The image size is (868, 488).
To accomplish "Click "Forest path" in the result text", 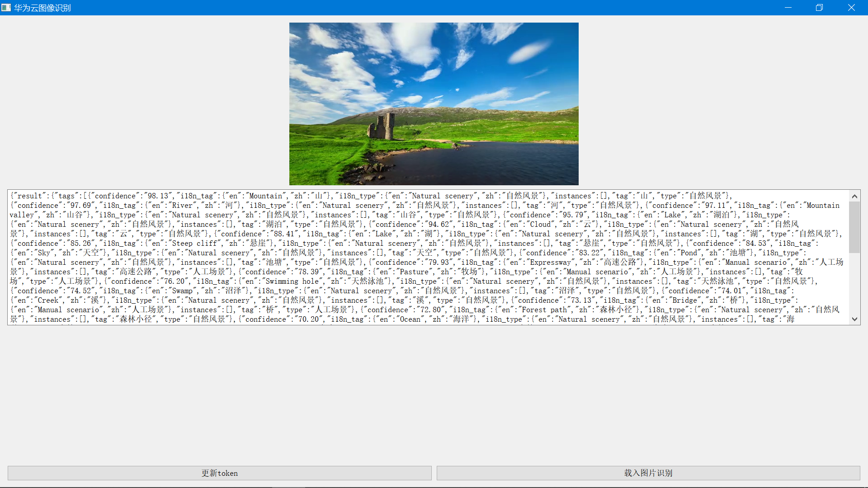I will (544, 310).
